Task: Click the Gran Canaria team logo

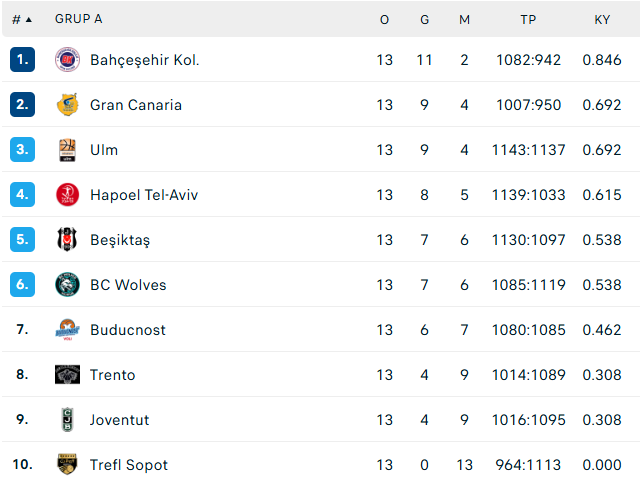Action: pyautogui.click(x=67, y=105)
